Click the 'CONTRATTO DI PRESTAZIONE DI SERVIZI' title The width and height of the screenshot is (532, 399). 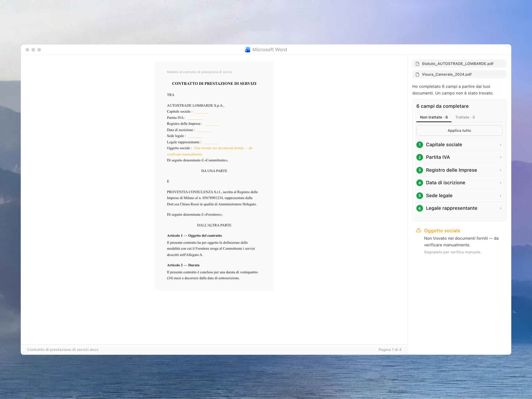[214, 84]
